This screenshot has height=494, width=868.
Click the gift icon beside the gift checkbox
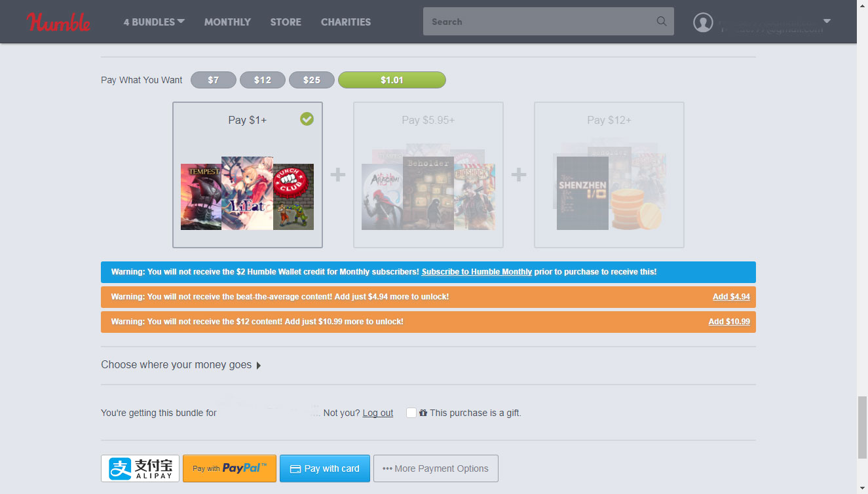tap(423, 413)
